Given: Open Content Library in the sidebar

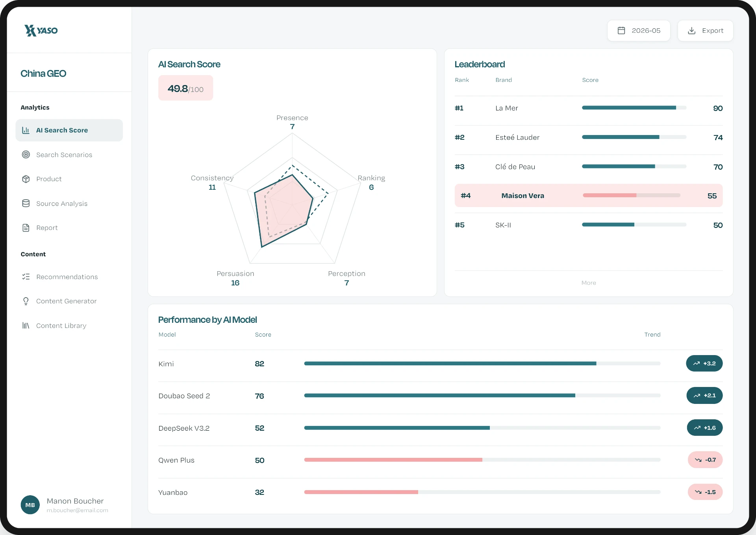Looking at the screenshot, I should [69, 326].
